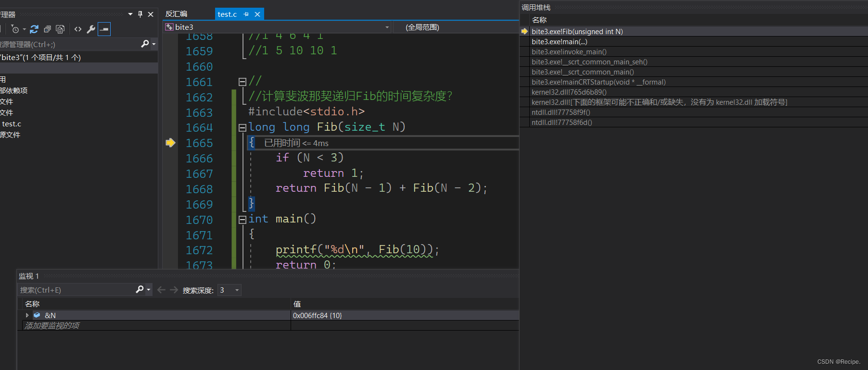
Task: Select the kernel32.dll missing symbols notice row
Action: click(x=659, y=102)
